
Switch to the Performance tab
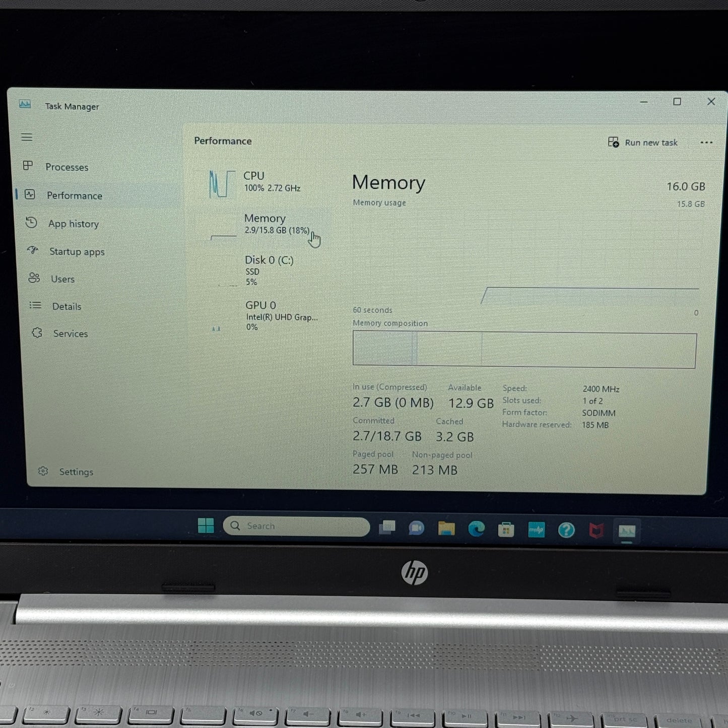coord(74,195)
